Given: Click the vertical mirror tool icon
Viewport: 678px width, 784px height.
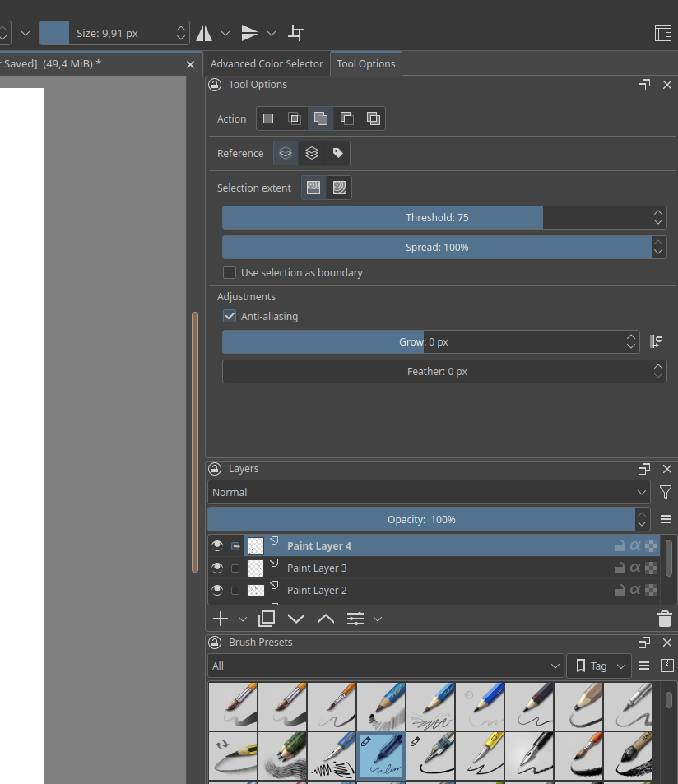Looking at the screenshot, I should (x=250, y=33).
